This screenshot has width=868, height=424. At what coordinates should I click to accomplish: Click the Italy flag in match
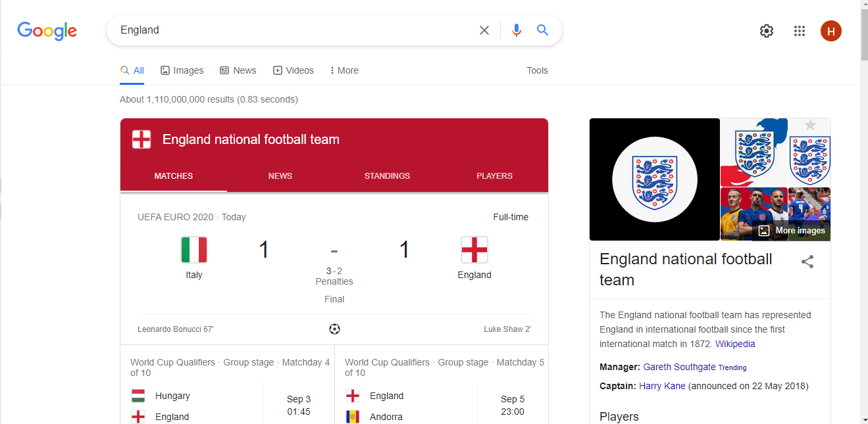pos(194,250)
